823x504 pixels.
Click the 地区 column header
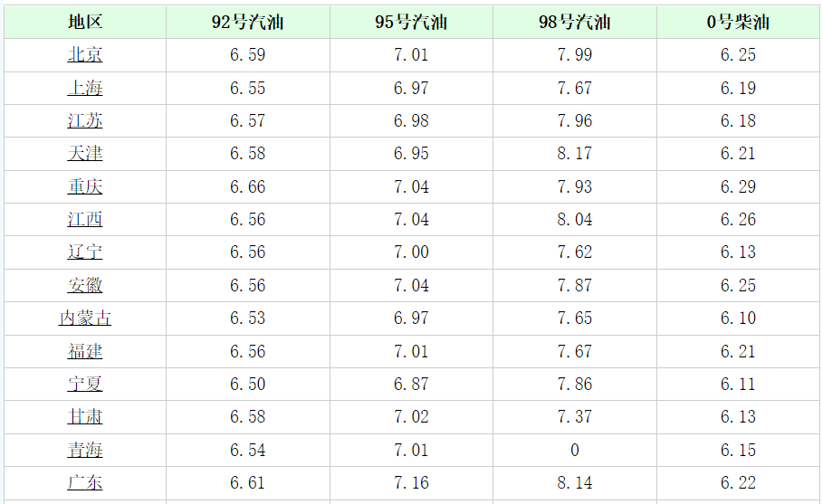[x=85, y=23]
